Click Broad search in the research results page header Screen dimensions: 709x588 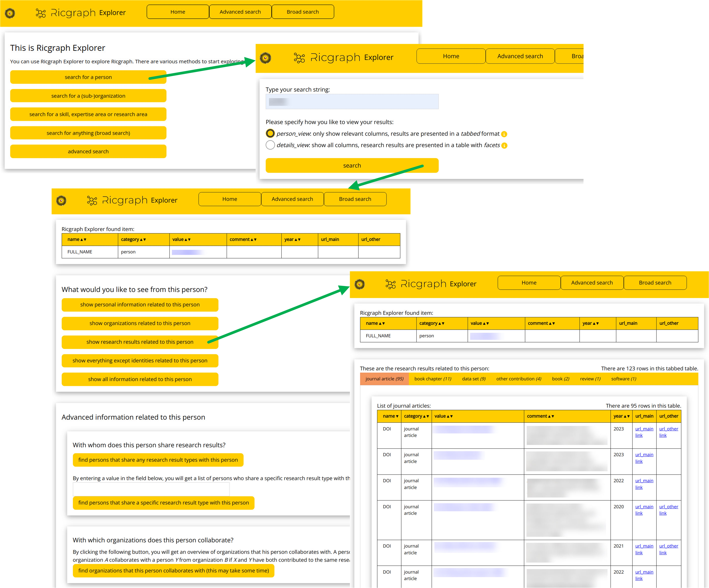[655, 283]
